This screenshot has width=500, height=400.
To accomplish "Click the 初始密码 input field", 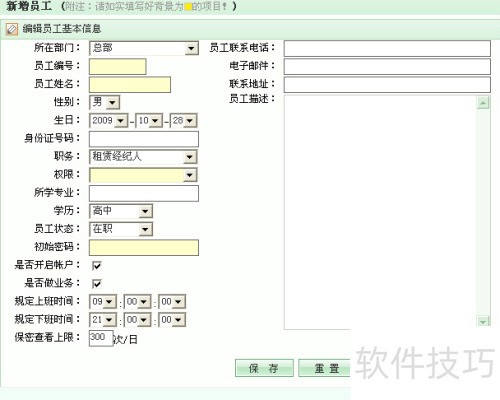I will point(144,248).
